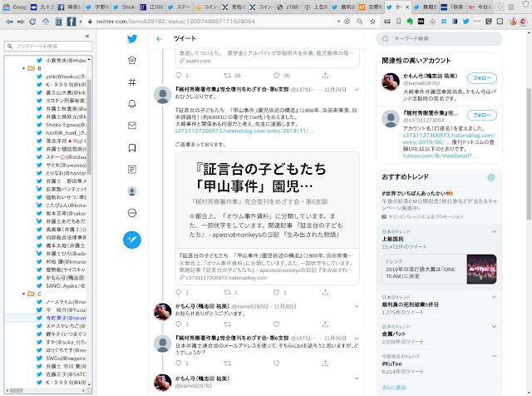This screenshot has height=396, width=532.
Task: Expand options for 裁判員の死刑破棄5件目 trend
Action: (494, 297)
